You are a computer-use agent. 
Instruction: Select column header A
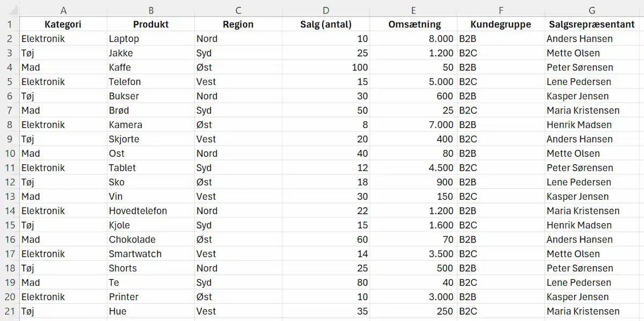[63, 9]
